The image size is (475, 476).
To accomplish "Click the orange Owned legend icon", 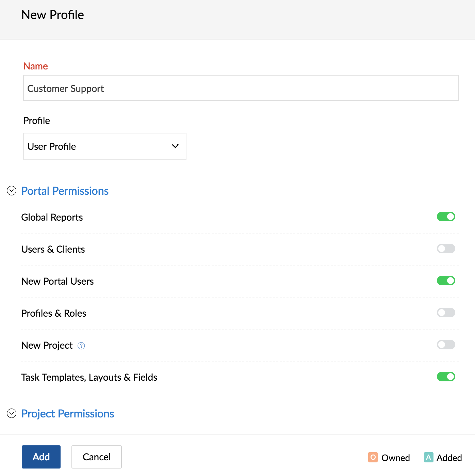I will 373,457.
